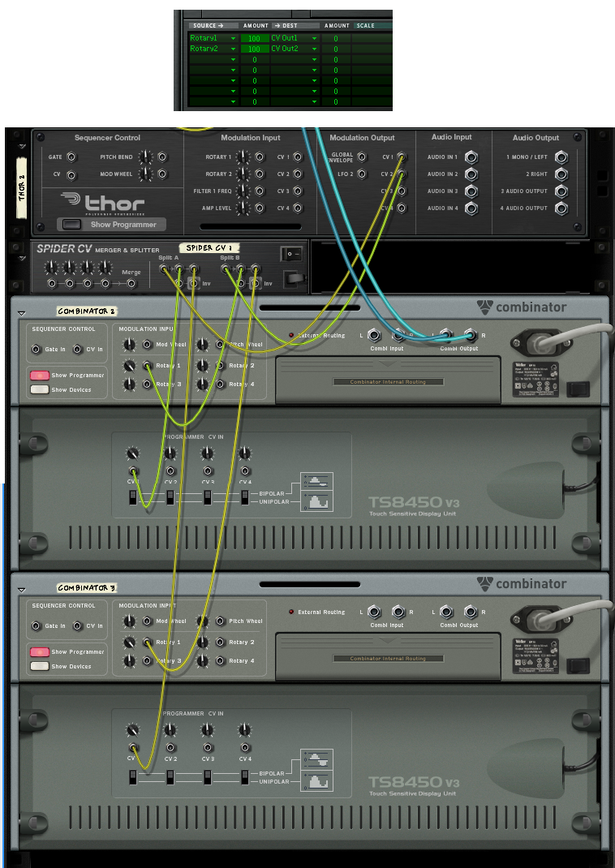The image size is (615, 868).
Task: Click amount value 100 in Rotary1 row
Action: [x=255, y=39]
